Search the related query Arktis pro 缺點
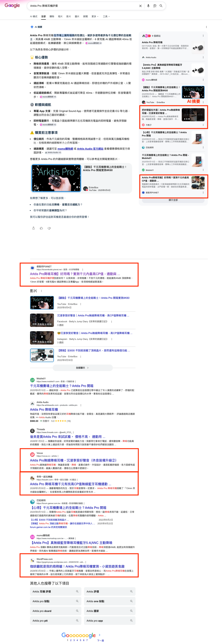This screenshot has height=644, width=222. pos(55,601)
